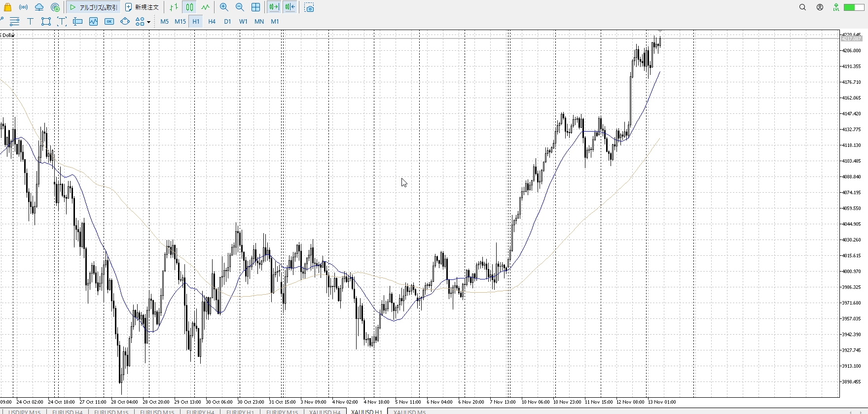Toggle chart auto-scroll to latest bar
Screen dimensions: 868x414
click(274, 7)
